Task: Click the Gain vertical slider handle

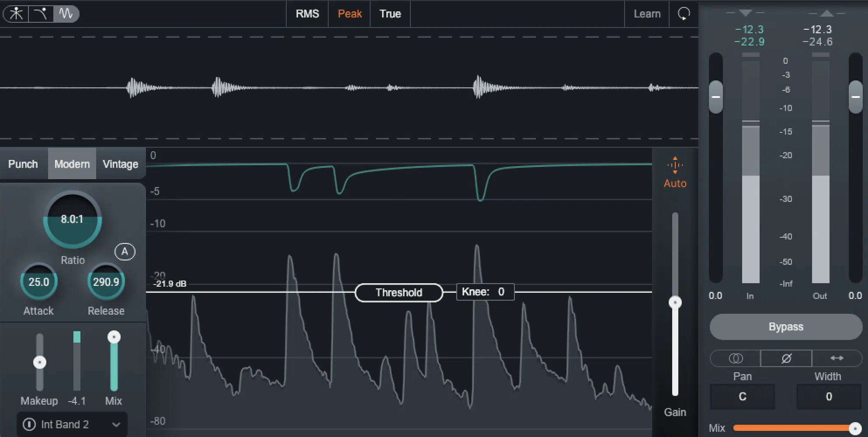Action: (675, 302)
